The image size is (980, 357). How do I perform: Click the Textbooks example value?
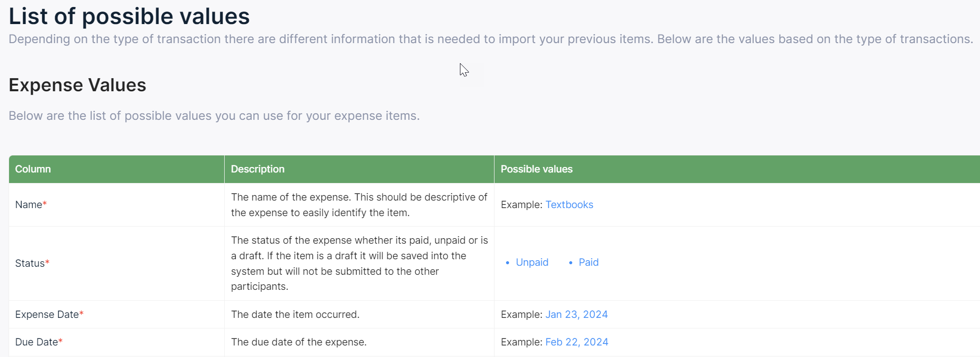pyautogui.click(x=569, y=205)
